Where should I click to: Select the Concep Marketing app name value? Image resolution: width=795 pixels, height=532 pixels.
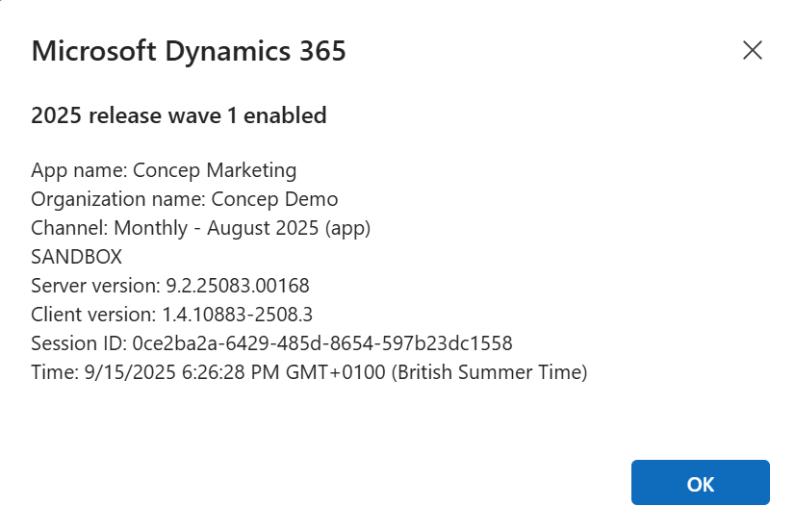pos(215,170)
